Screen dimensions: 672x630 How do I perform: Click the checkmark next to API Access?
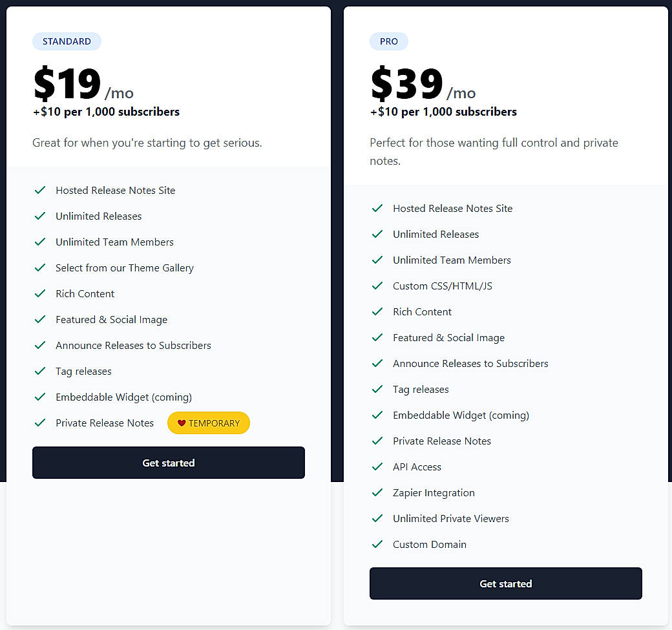(x=377, y=467)
